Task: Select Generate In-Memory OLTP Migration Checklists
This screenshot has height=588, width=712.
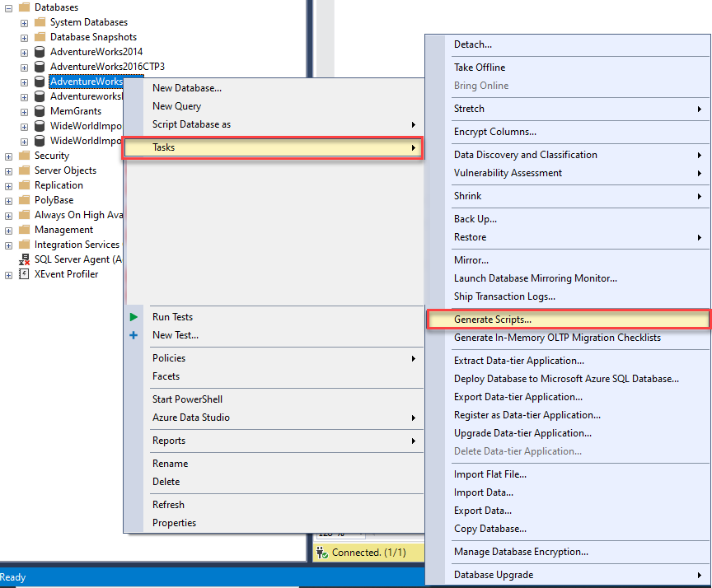Action: click(x=568, y=338)
